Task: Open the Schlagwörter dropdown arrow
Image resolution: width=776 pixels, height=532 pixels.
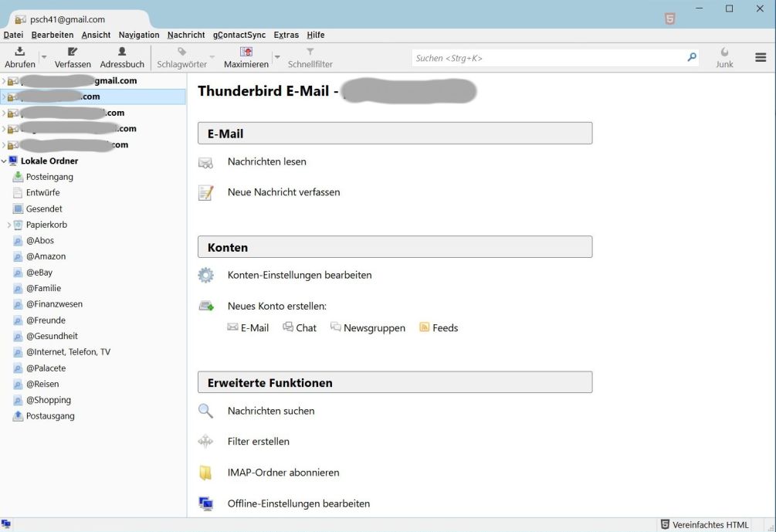Action: tap(212, 57)
